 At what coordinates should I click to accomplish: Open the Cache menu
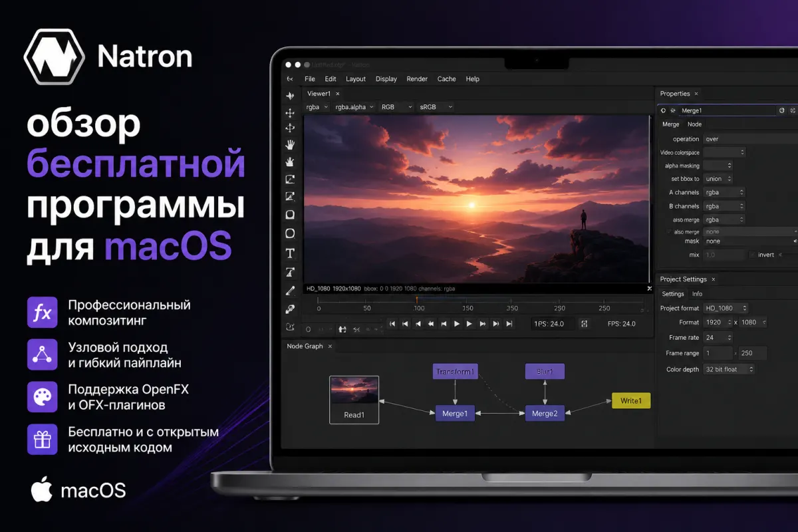click(x=447, y=78)
